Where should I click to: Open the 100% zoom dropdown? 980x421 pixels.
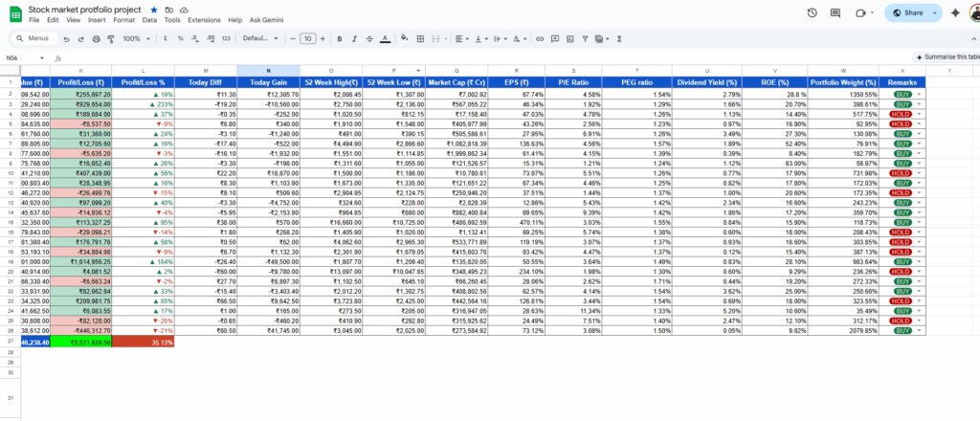pyautogui.click(x=135, y=38)
